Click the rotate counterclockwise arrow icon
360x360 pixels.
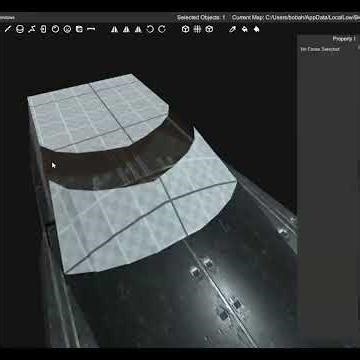pyautogui.click(x=150, y=29)
